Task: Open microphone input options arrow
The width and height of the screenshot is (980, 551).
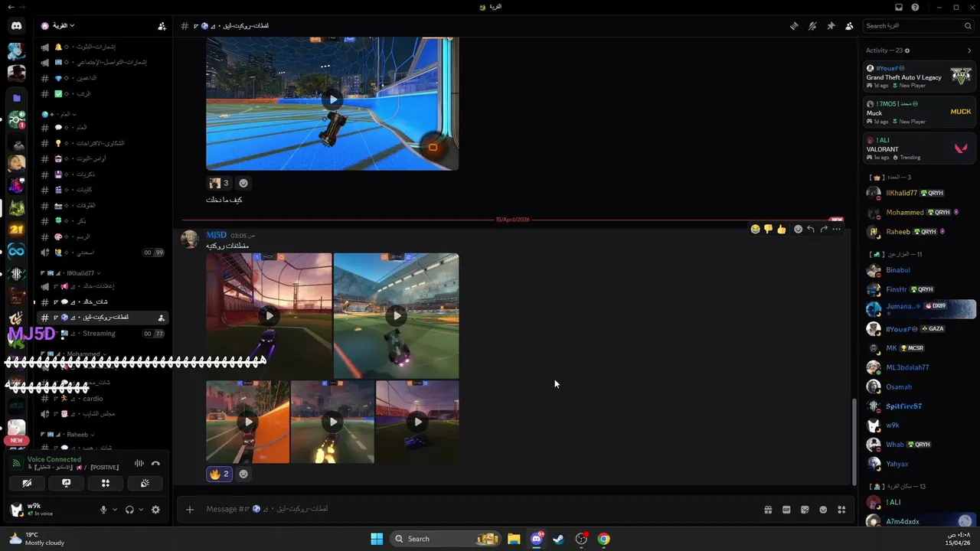Action: (115, 510)
